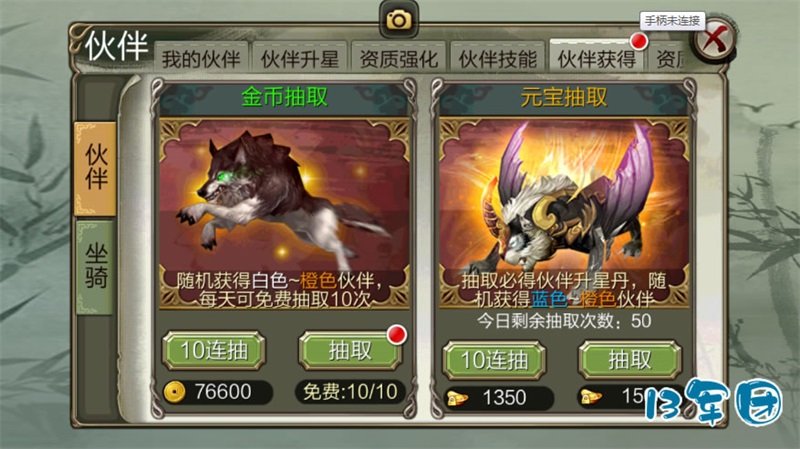Select the 伙伴 side tab
The image size is (800, 449).
(96, 168)
